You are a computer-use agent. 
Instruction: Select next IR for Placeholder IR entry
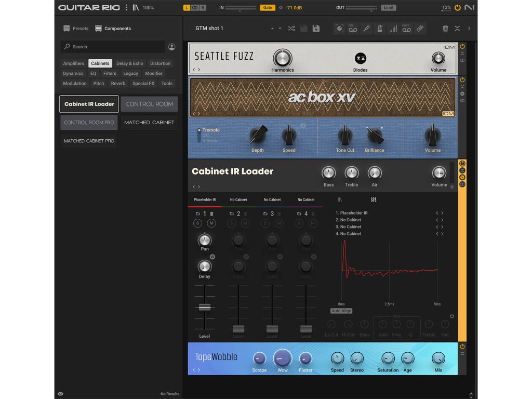click(x=442, y=213)
